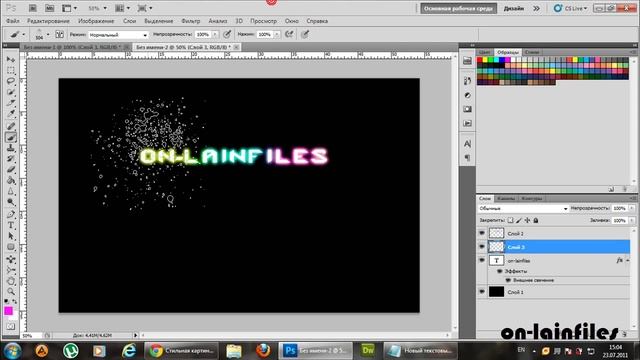This screenshot has height=360, width=640.
Task: Open the Adjustments panel icon in dock
Action: (467, 95)
